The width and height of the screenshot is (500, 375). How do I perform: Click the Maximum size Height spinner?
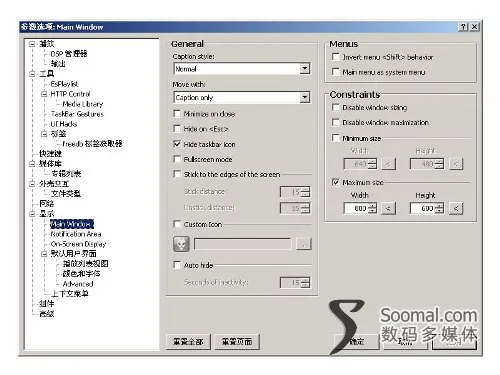pyautogui.click(x=440, y=208)
